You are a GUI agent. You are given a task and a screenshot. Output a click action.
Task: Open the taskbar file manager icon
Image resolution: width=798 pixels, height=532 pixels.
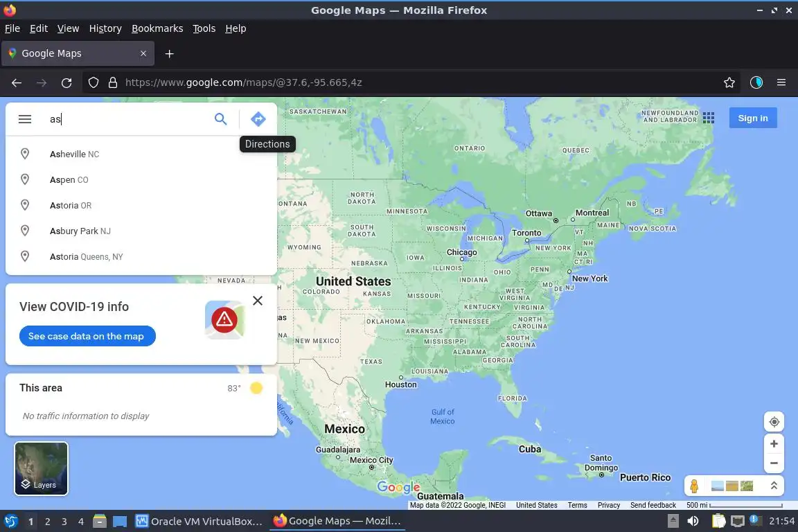[x=100, y=522]
